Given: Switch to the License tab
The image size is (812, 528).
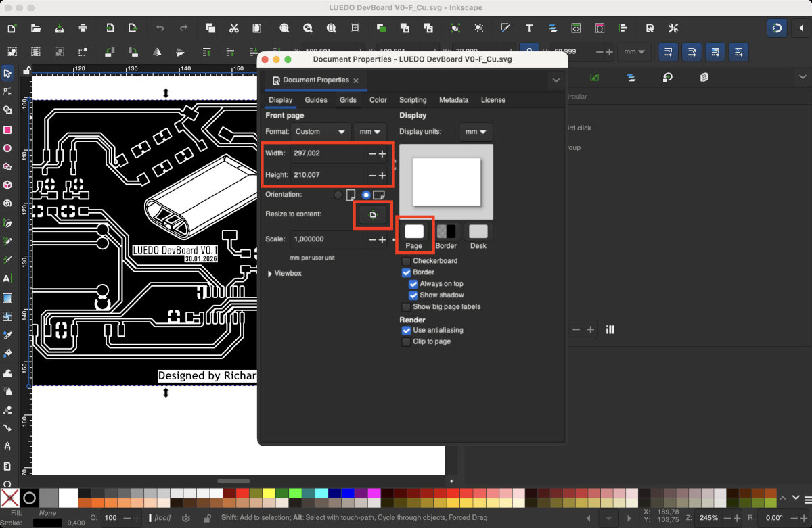Looking at the screenshot, I should click(493, 100).
